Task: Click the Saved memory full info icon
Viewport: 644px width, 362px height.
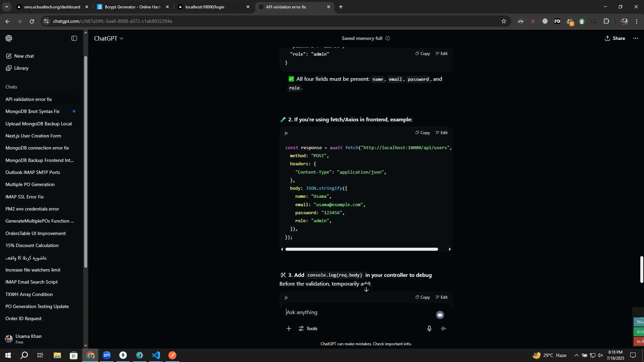Action: (388, 38)
